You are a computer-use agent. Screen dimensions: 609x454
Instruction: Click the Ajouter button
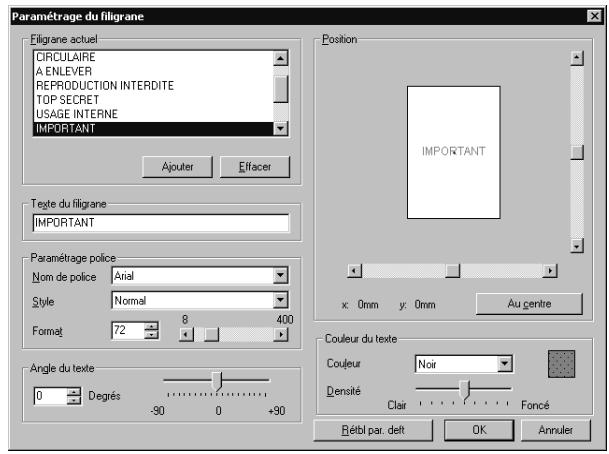(177, 167)
